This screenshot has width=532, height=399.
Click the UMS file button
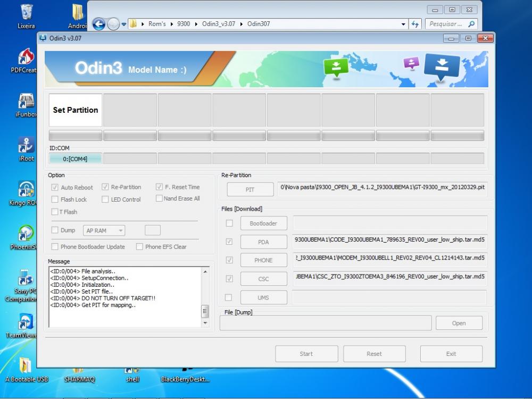tap(264, 297)
